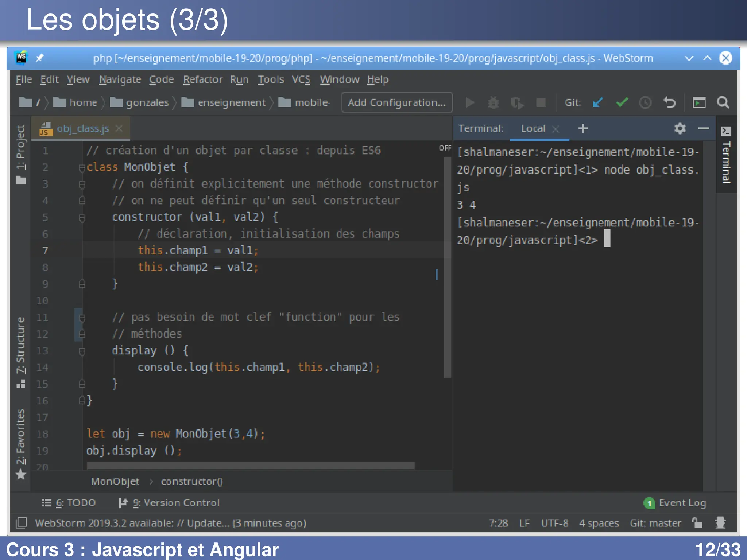Open Search Everywhere magnifier icon
The width and height of the screenshot is (747, 560).
point(723,103)
